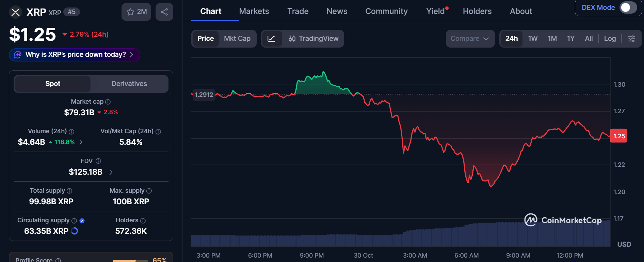Go to Community tab
The width and height of the screenshot is (644, 262).
pos(386,11)
